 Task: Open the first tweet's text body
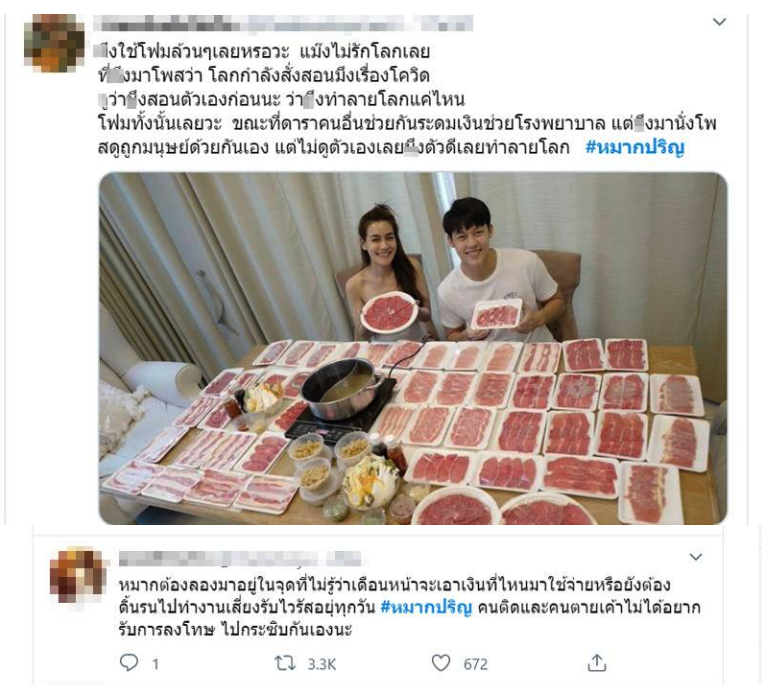pyautogui.click(x=407, y=99)
